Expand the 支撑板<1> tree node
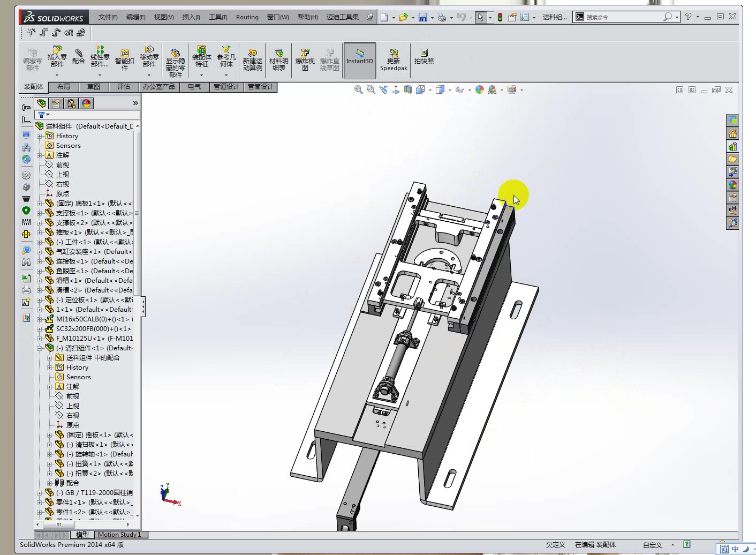Screen dimensions: 756x555 [x=40, y=213]
